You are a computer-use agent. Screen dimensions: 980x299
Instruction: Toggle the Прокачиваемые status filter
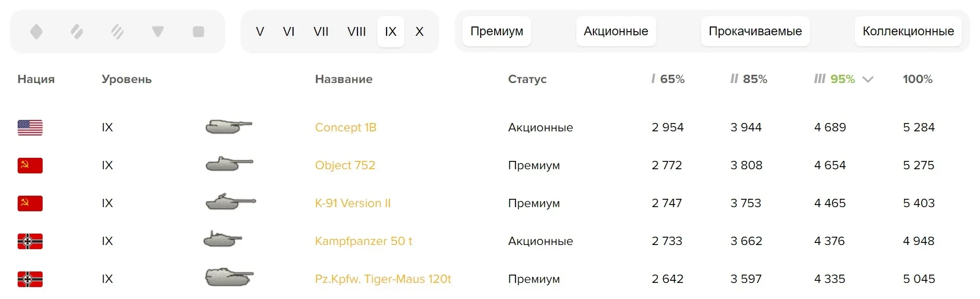pos(755,31)
